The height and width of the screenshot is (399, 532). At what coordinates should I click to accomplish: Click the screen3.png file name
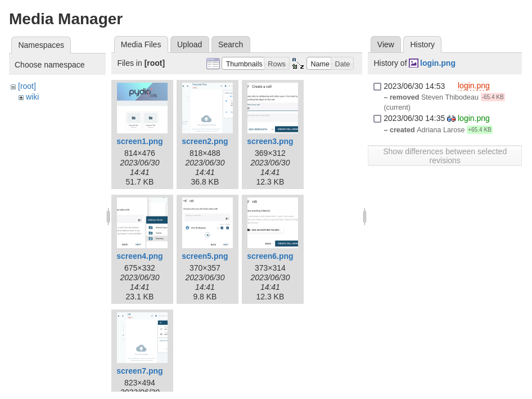click(270, 142)
